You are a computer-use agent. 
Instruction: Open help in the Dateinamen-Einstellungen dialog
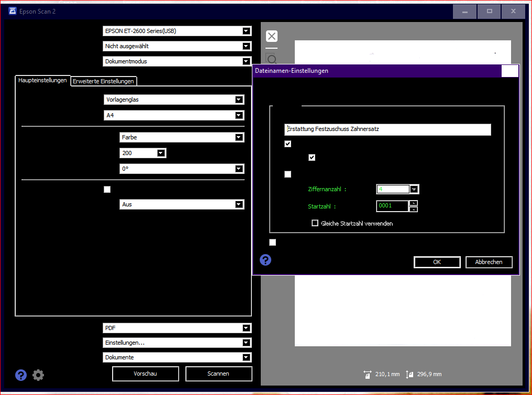[x=265, y=260]
